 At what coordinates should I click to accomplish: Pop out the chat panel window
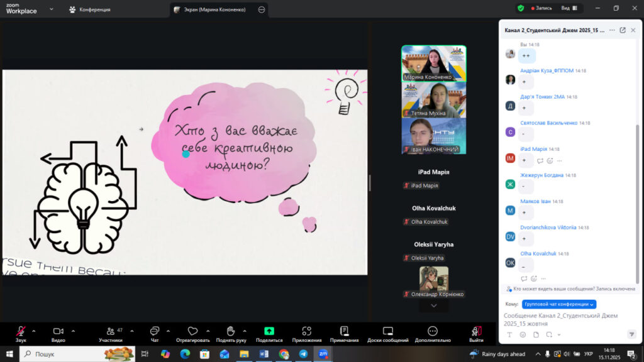point(623,30)
